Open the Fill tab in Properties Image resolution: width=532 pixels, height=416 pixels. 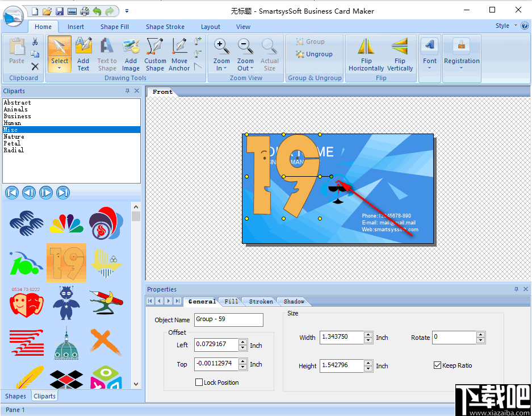231,301
